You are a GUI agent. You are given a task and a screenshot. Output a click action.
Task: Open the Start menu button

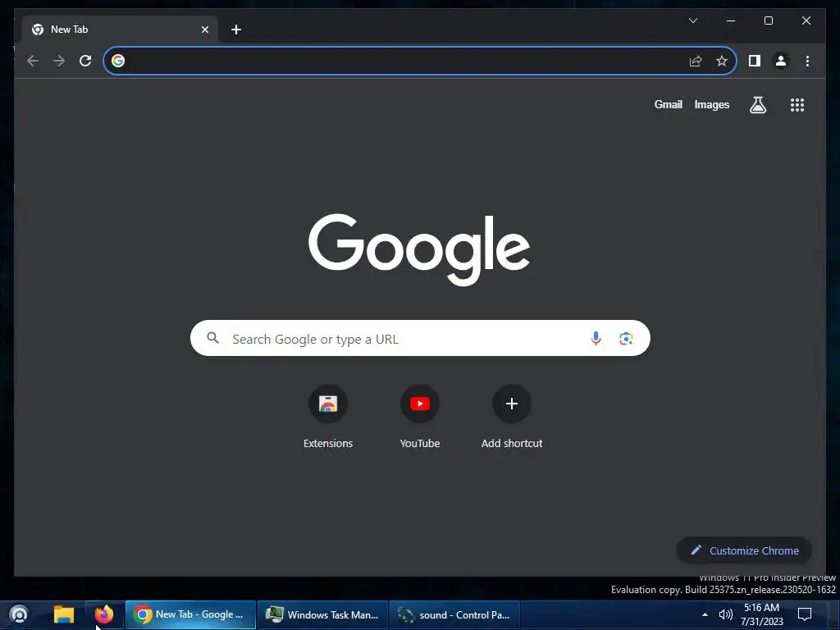[x=19, y=614]
